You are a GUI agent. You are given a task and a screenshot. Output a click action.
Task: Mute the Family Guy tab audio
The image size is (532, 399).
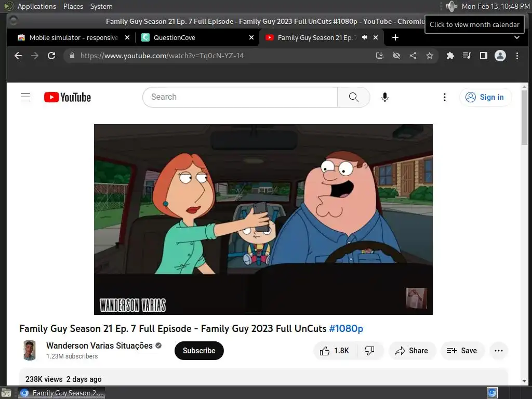[364, 37]
